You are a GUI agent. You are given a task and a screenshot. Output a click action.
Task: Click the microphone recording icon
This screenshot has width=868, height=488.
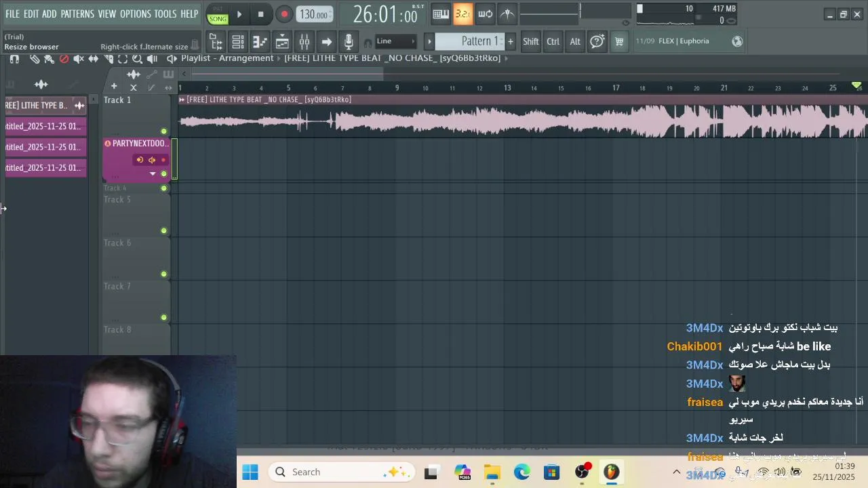[x=349, y=42]
